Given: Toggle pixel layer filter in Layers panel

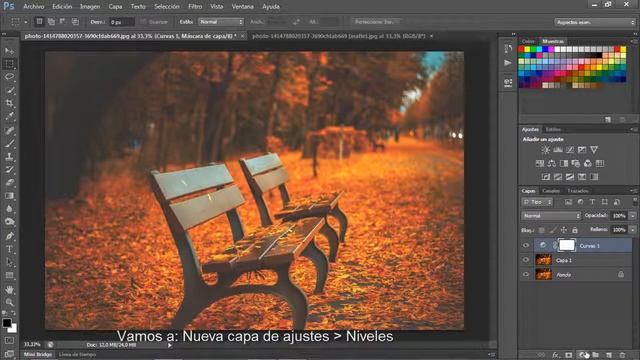Looking at the screenshot, I should tap(568, 202).
